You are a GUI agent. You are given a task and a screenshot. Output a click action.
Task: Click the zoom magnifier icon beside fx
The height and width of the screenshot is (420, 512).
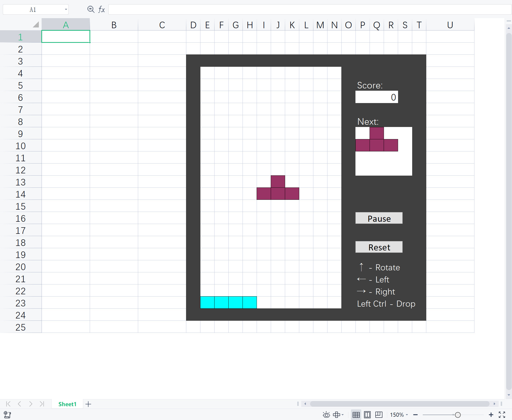pyautogui.click(x=91, y=10)
